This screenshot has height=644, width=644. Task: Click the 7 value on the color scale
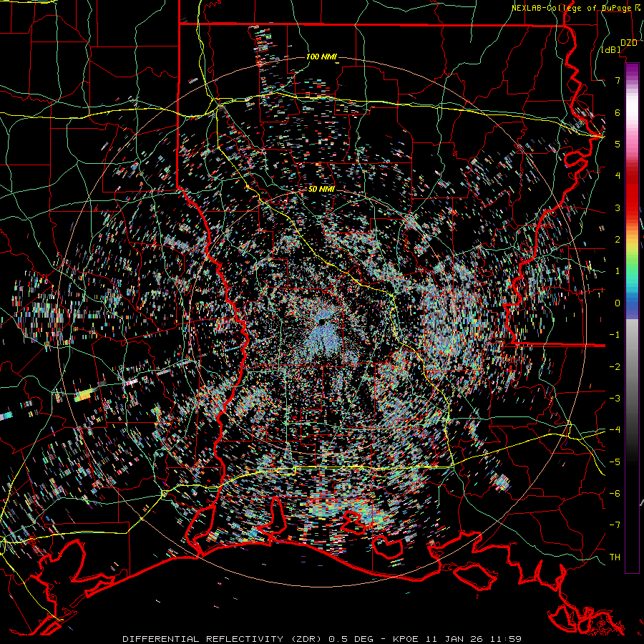point(618,80)
